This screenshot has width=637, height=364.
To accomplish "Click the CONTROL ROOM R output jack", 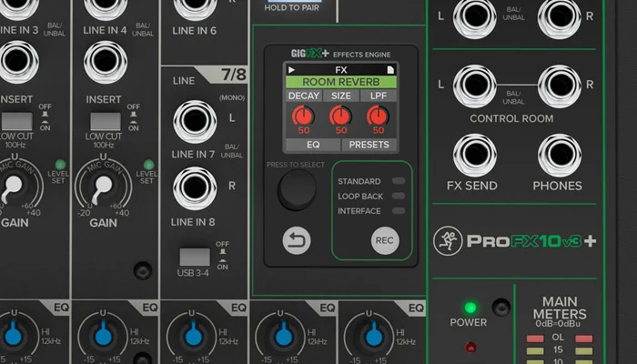I will (560, 86).
